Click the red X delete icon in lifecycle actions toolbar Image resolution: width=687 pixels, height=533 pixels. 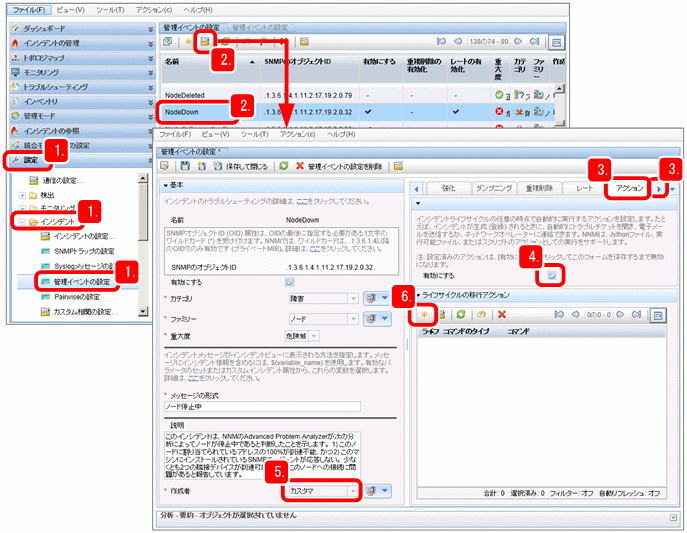(x=502, y=314)
